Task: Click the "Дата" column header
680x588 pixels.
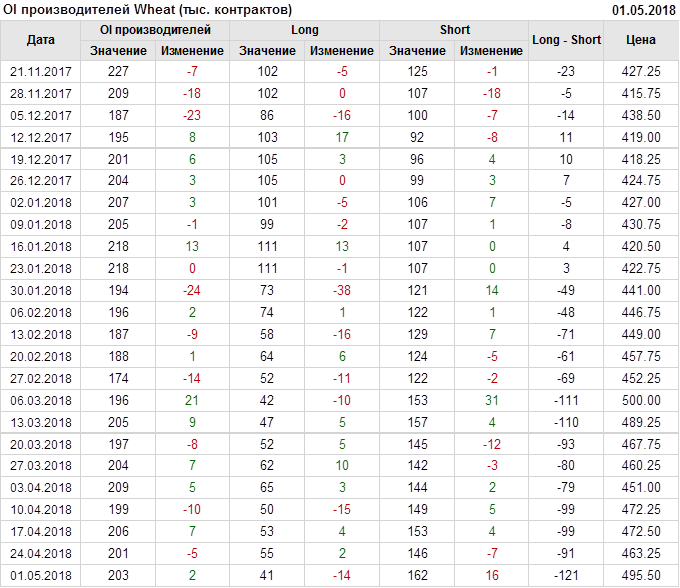Action: [41, 40]
